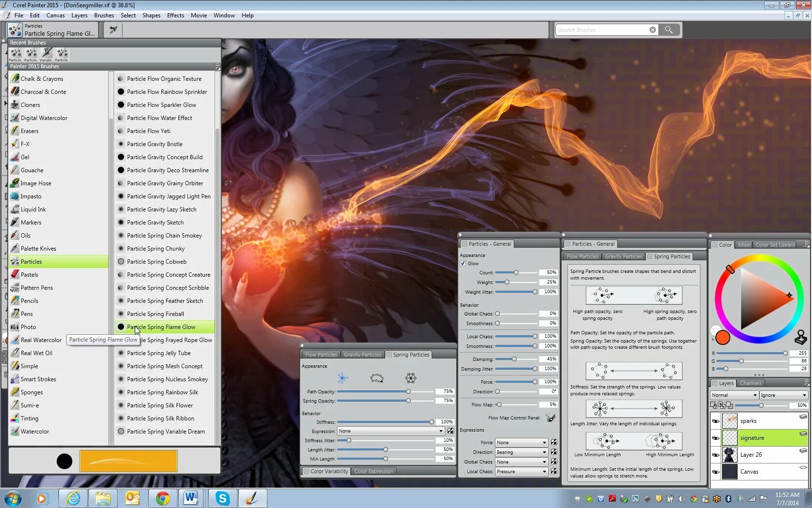Open Microsoft Word from the taskbar
812x508 pixels.
pos(190,498)
